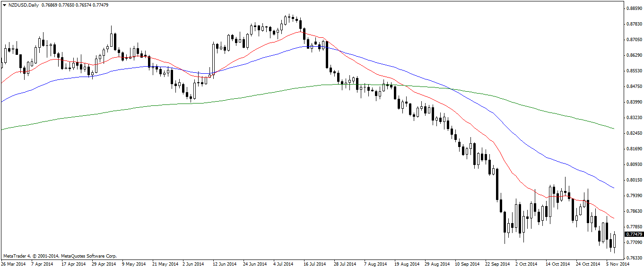Click the 7 Apr 2014 date label
The image size is (644, 268).
pyautogui.click(x=43, y=264)
